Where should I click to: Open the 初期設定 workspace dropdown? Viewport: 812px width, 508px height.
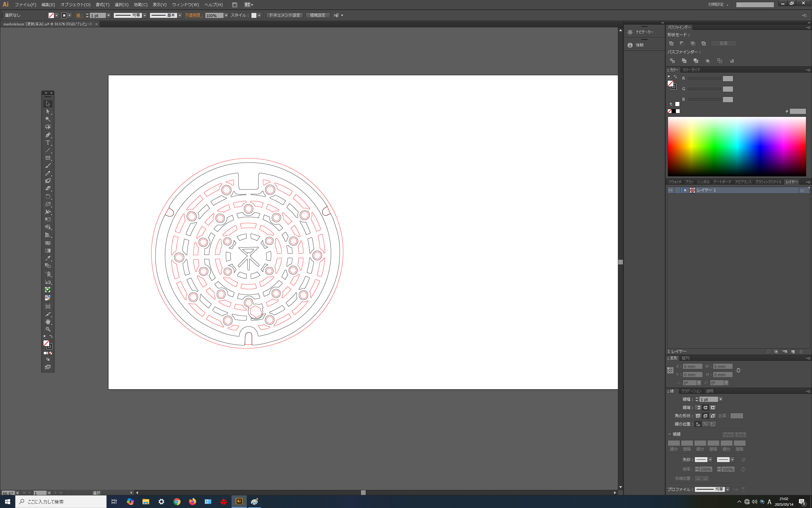(x=718, y=5)
